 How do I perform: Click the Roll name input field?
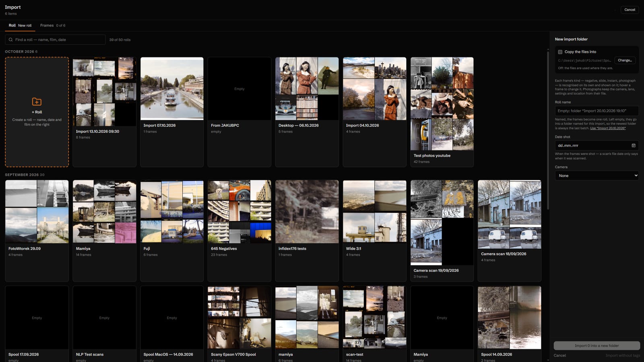point(597,111)
